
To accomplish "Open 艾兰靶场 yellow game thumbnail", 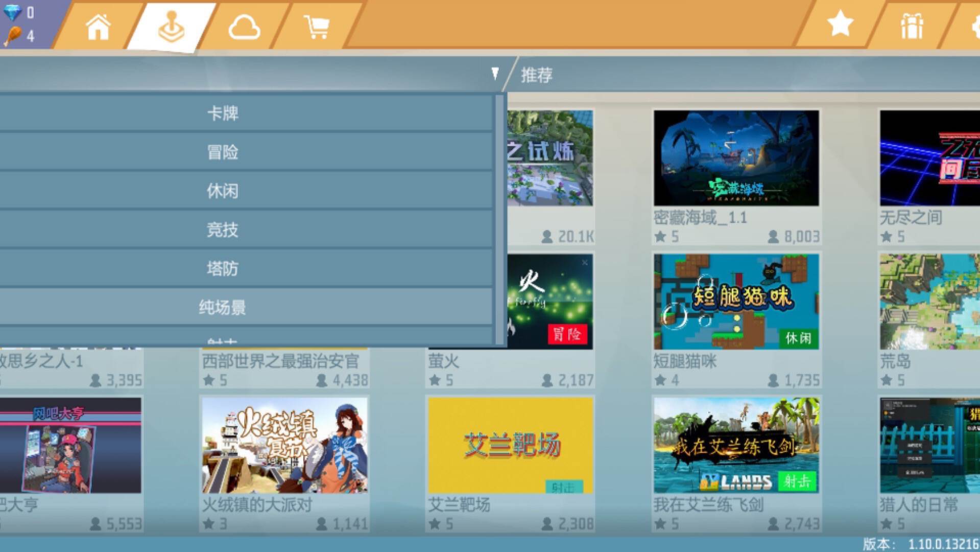I will click(x=510, y=445).
